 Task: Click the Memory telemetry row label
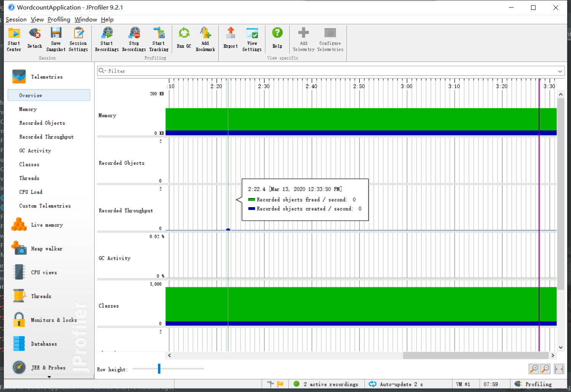(x=107, y=115)
